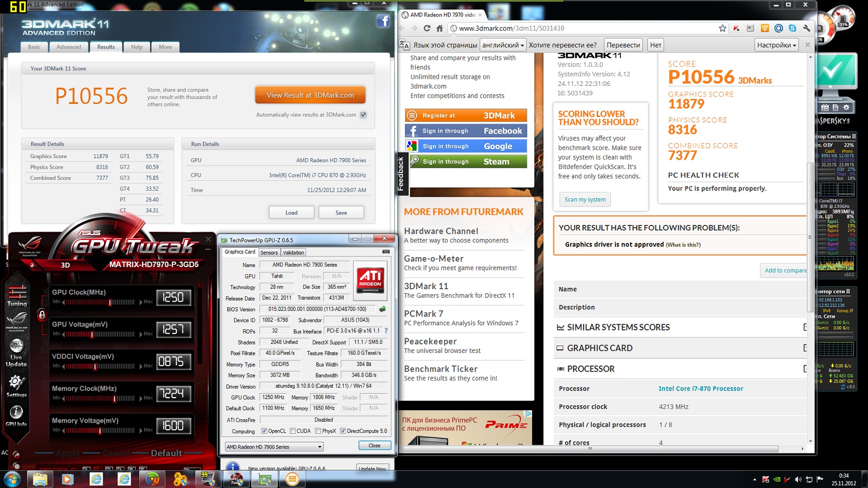The width and height of the screenshot is (868, 488).
Task: Click Add to compare on the result page
Action: (785, 271)
